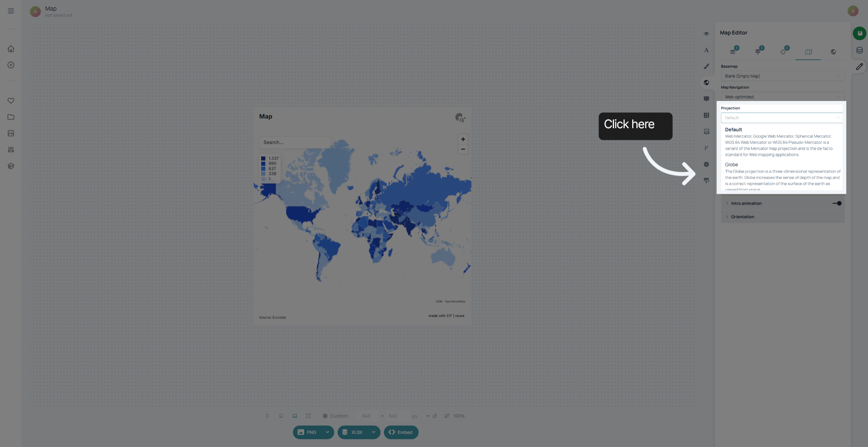
Task: Toggle the aspect ratio lock icon
Action: [x=435, y=416]
